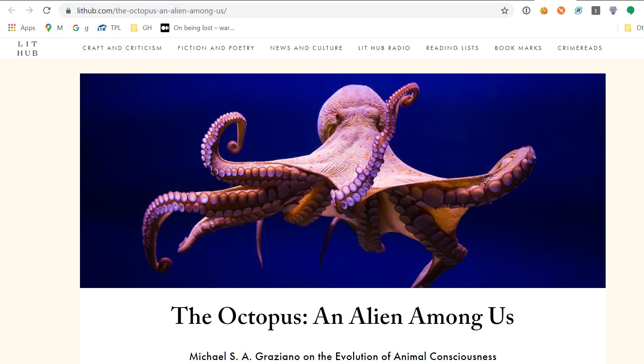Click the Lit Hub logo

pyautogui.click(x=27, y=48)
